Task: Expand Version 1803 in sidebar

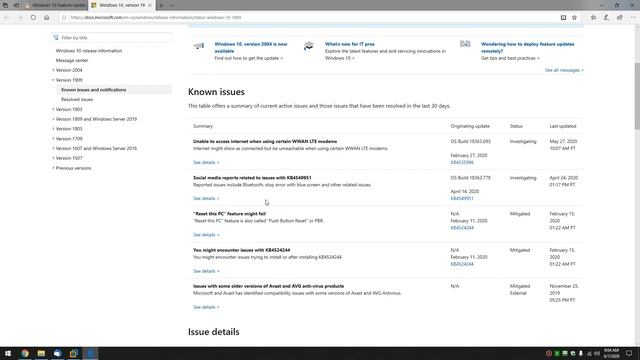Action: 53,129
